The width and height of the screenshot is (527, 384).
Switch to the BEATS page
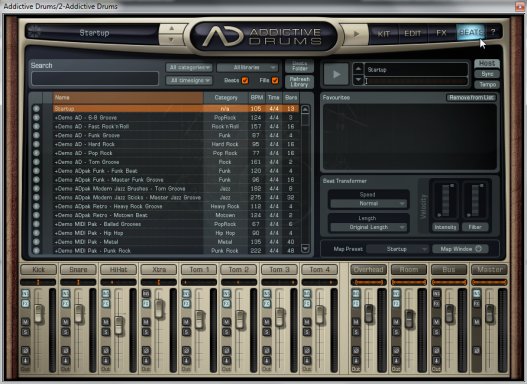pyautogui.click(x=471, y=33)
